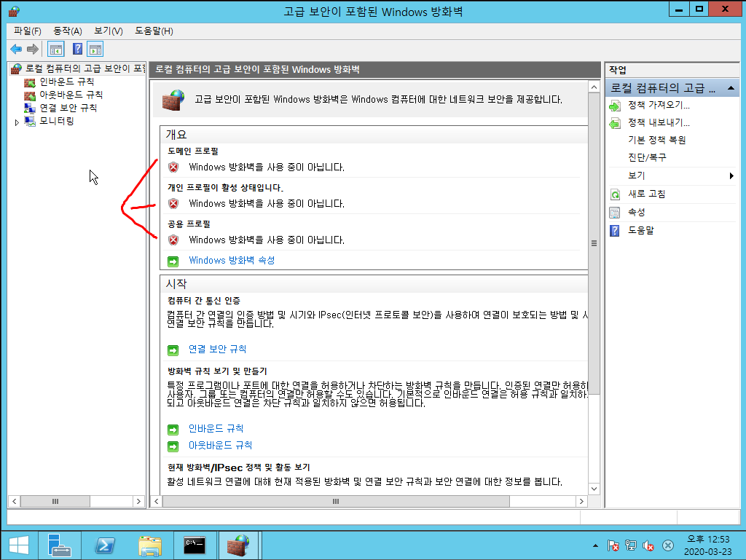Click center pane vertical scrollbar down arrow
The width and height of the screenshot is (746, 560).
point(594,489)
